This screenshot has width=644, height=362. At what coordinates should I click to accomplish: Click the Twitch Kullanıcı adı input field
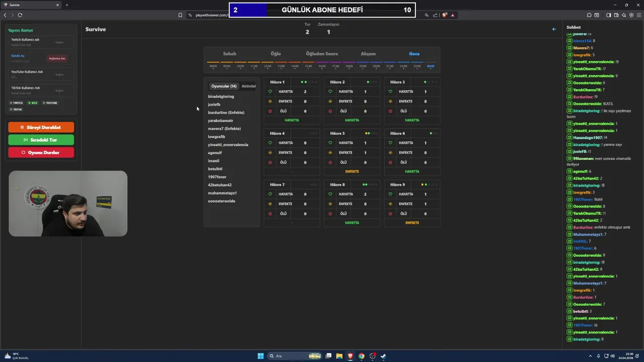(x=41, y=42)
